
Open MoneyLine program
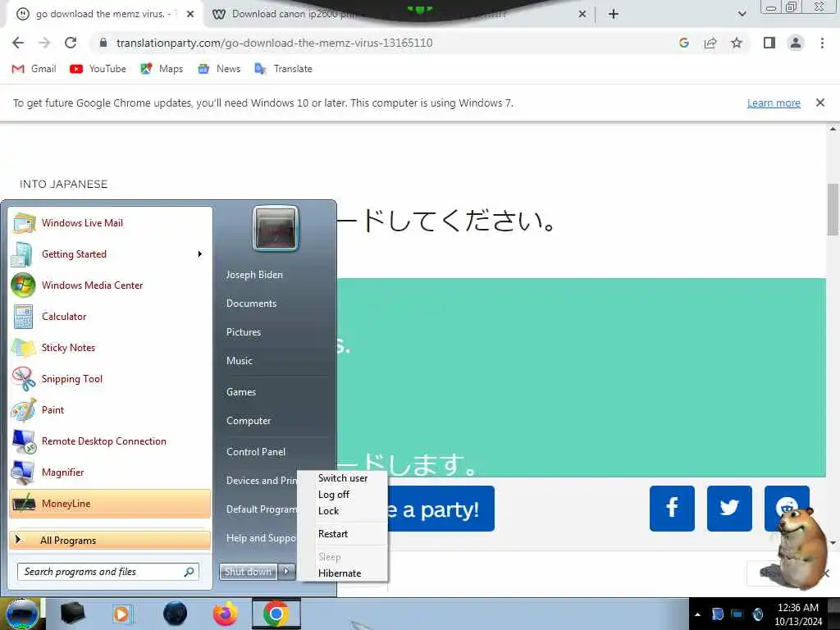click(x=110, y=504)
